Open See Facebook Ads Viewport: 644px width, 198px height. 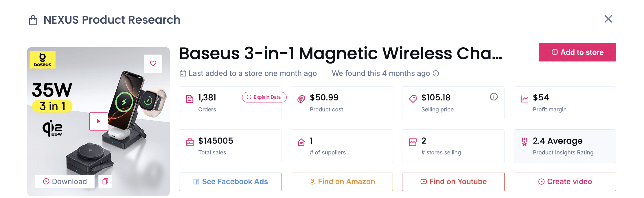pos(230,182)
